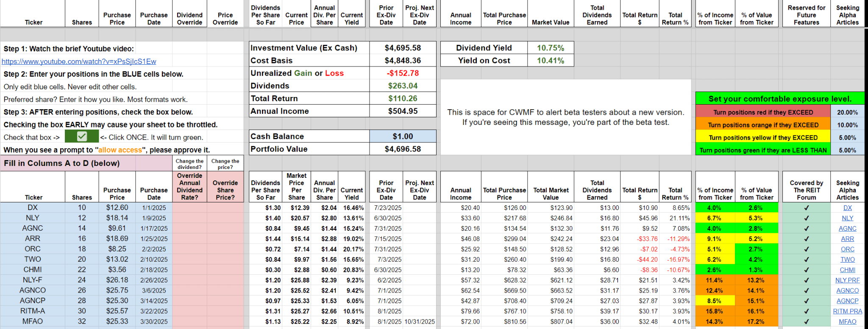This screenshot has height=329, width=868.
Task: Click the Purchase Date cell showing 2/2/2025
Action: [x=154, y=249]
